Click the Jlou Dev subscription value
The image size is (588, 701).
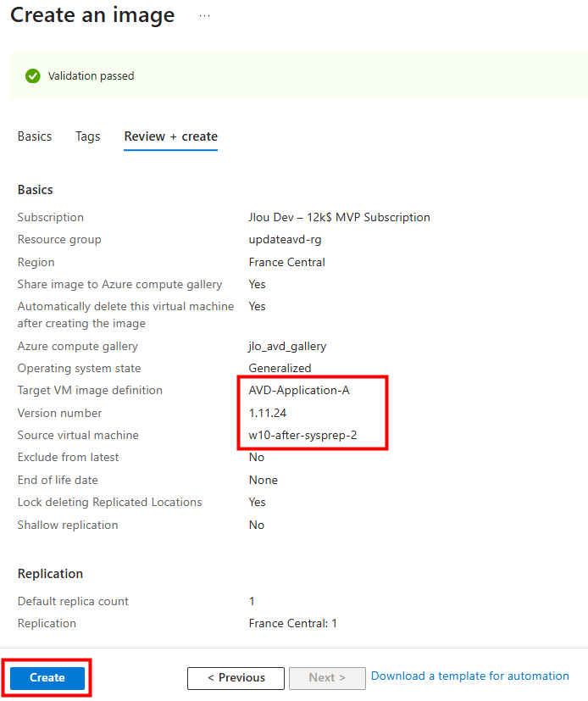pos(339,217)
